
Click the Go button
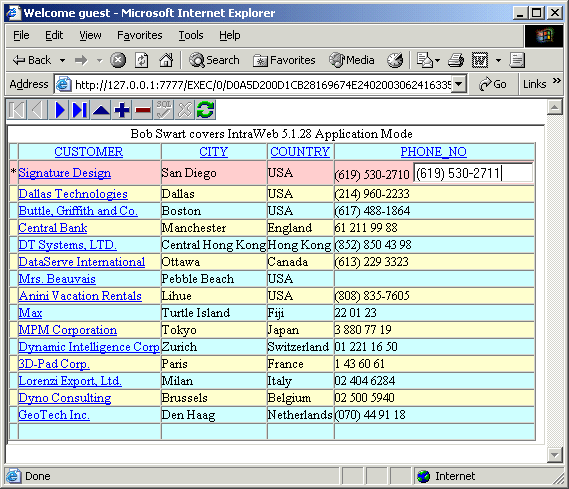[x=492, y=84]
